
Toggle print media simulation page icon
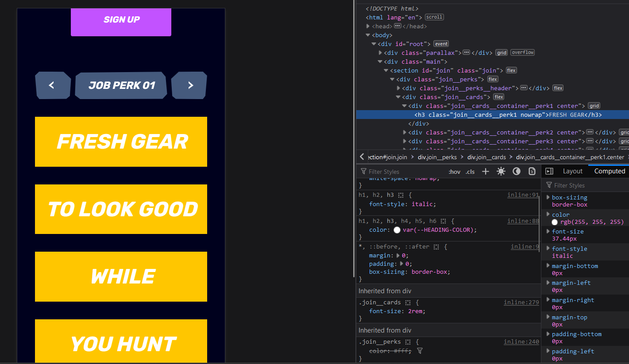(x=532, y=171)
